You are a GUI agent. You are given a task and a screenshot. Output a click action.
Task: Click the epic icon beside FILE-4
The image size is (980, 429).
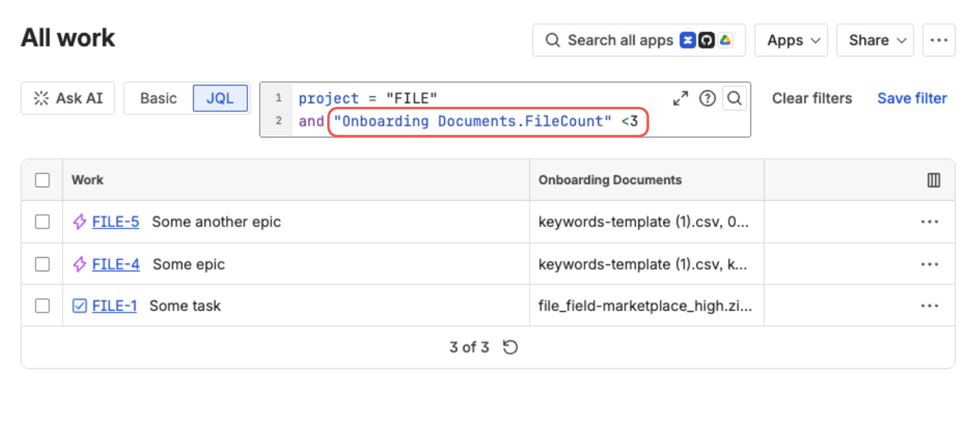coord(79,264)
